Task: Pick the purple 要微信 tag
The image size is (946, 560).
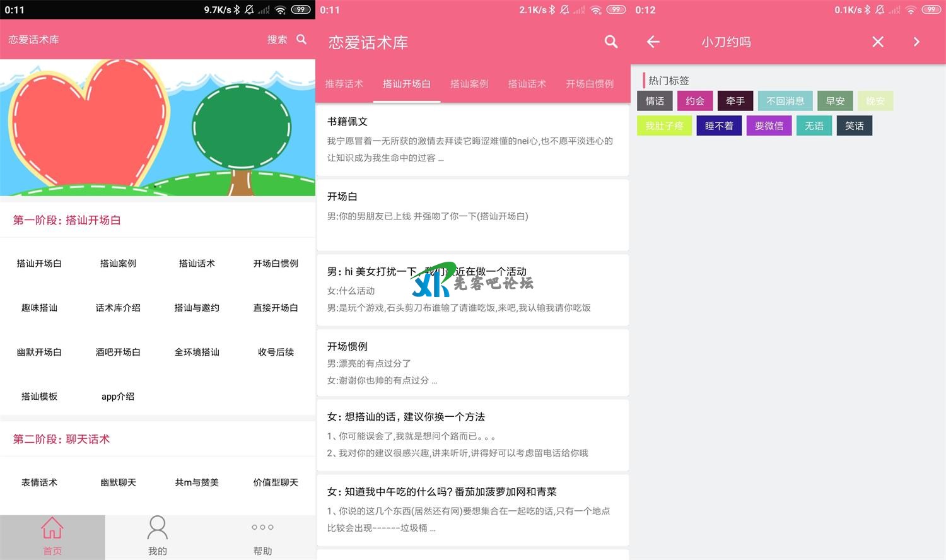Action: click(x=769, y=126)
